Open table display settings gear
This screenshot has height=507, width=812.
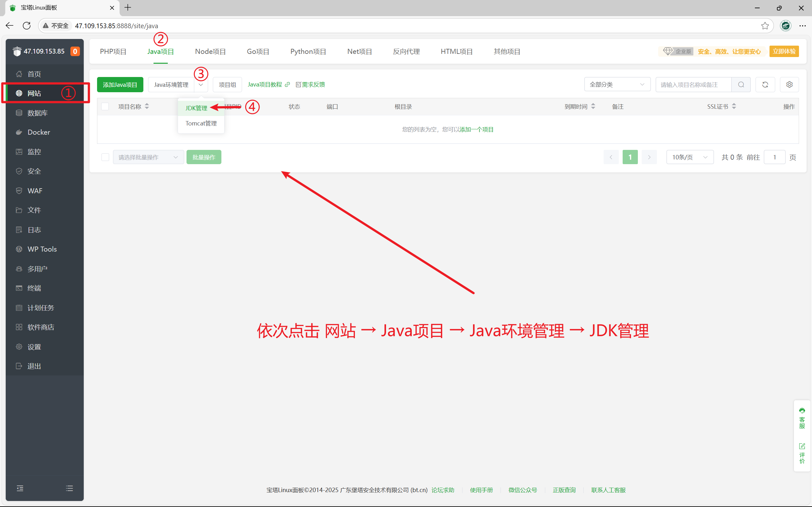click(789, 84)
